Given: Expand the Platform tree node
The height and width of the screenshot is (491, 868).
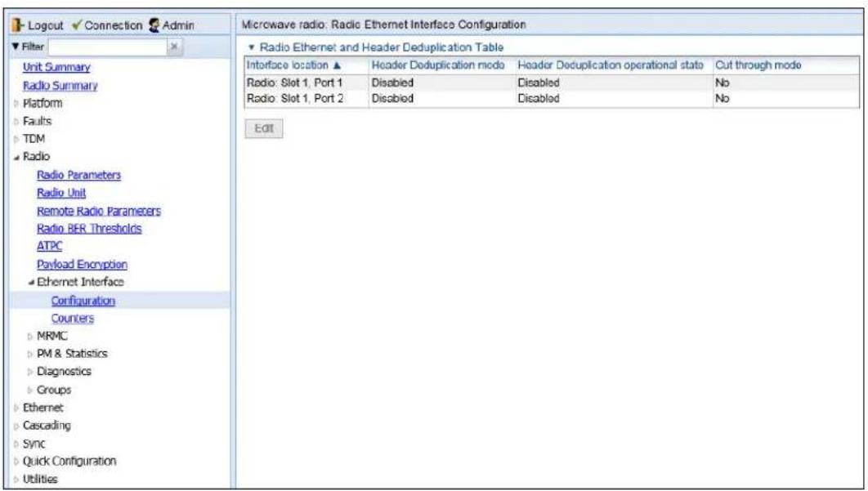Looking at the screenshot, I should click(16, 104).
